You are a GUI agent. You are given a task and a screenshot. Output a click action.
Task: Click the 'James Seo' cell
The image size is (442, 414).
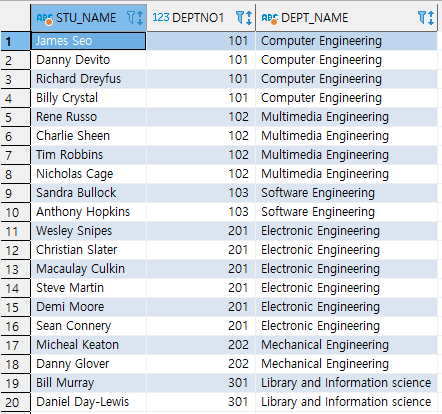[88, 41]
